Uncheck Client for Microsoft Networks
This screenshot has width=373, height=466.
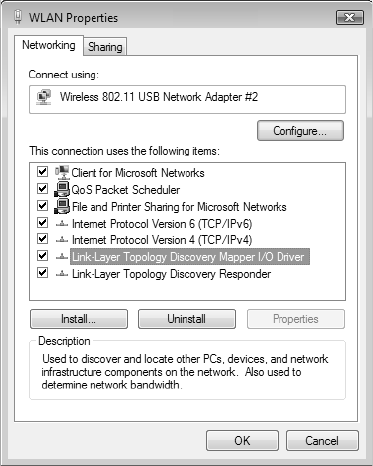[x=42, y=172]
